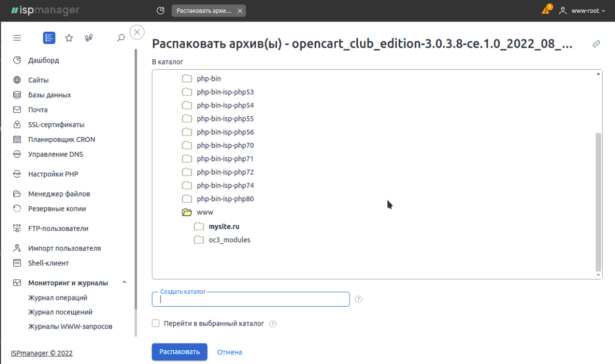
Task: Collapse the www folder in tree
Action: tap(187, 212)
